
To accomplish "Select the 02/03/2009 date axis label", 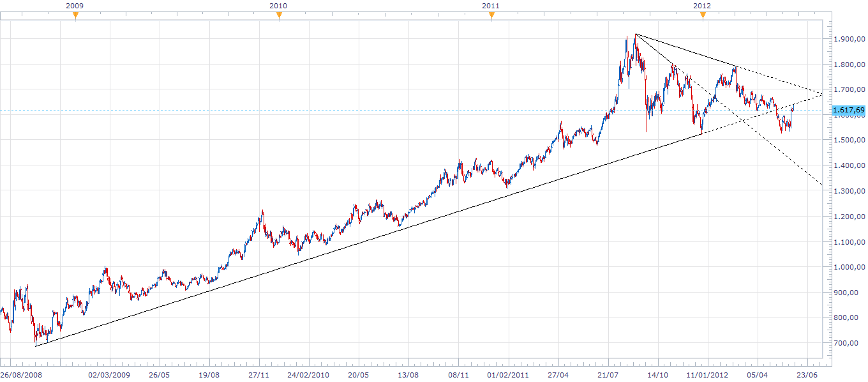I will (108, 376).
